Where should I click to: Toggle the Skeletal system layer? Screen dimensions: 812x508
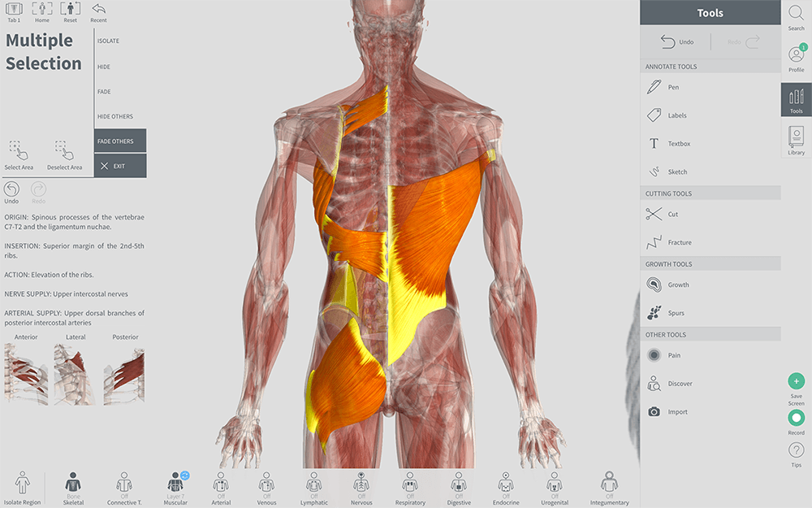pos(73,486)
